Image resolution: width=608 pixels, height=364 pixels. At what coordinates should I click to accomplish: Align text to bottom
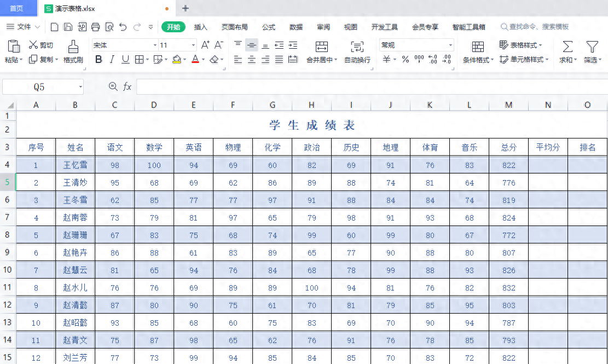tap(265, 45)
